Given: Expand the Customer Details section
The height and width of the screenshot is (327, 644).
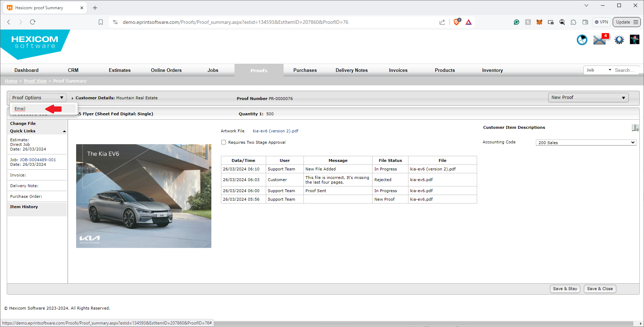Looking at the screenshot, I should tap(73, 98).
